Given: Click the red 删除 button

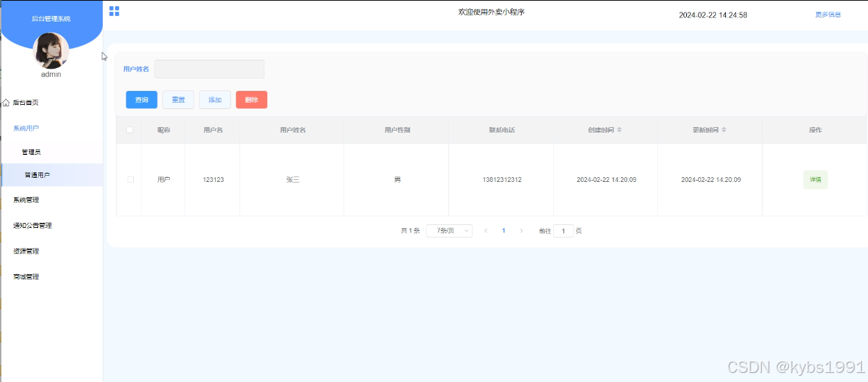Looking at the screenshot, I should pos(251,100).
